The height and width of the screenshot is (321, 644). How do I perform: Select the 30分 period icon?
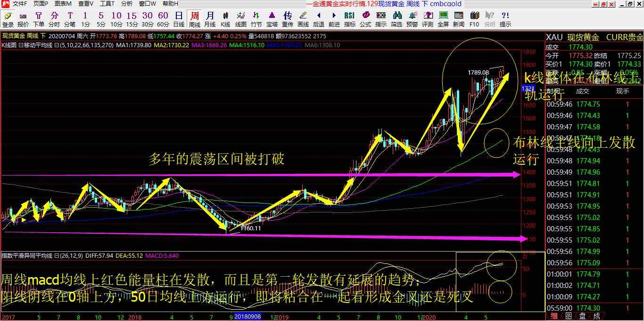[x=148, y=19]
